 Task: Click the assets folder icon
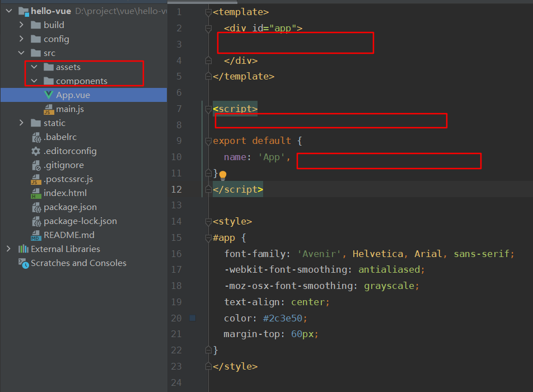coord(49,67)
